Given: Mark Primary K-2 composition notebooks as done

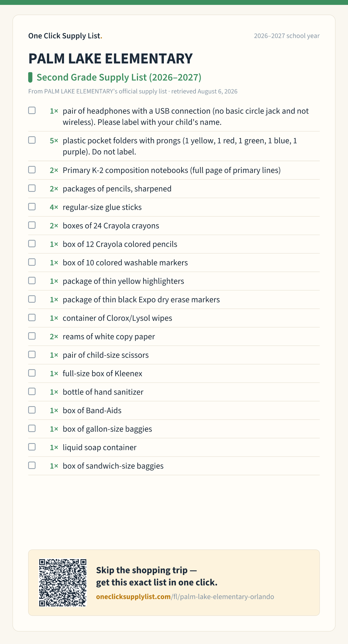Looking at the screenshot, I should (32, 169).
